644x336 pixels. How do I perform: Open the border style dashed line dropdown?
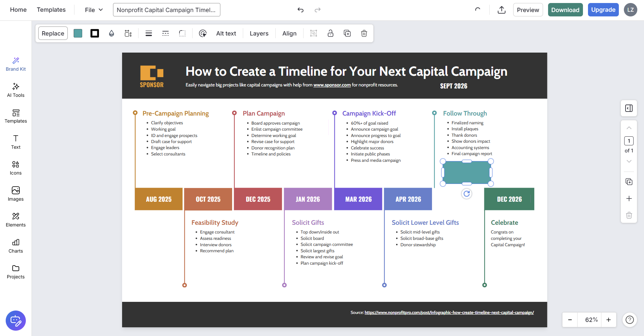click(x=165, y=33)
